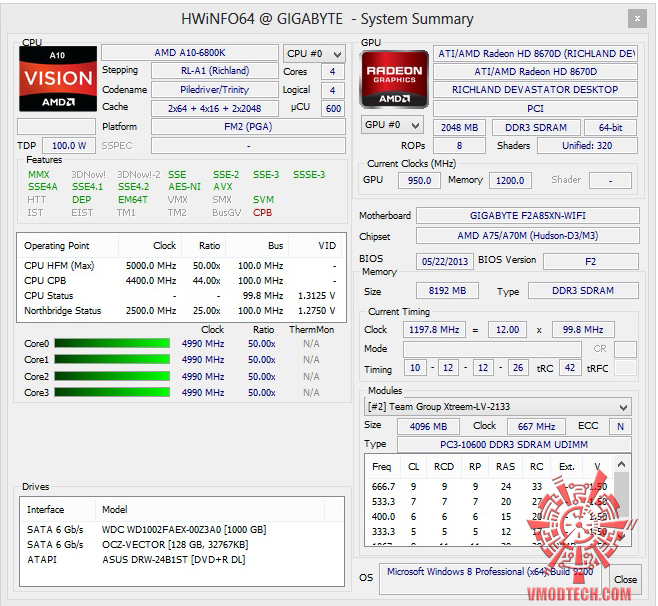Click the SVM feature flag
This screenshot has width=658, height=606.
pos(264,200)
